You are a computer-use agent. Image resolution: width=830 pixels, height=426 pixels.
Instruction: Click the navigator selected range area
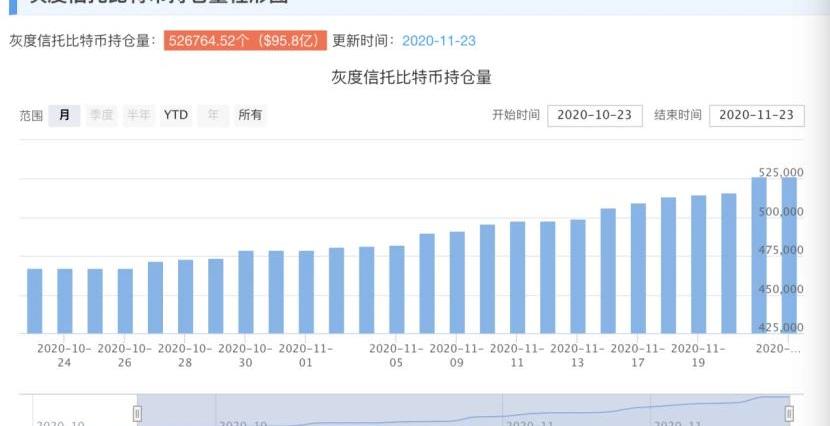click(463, 410)
